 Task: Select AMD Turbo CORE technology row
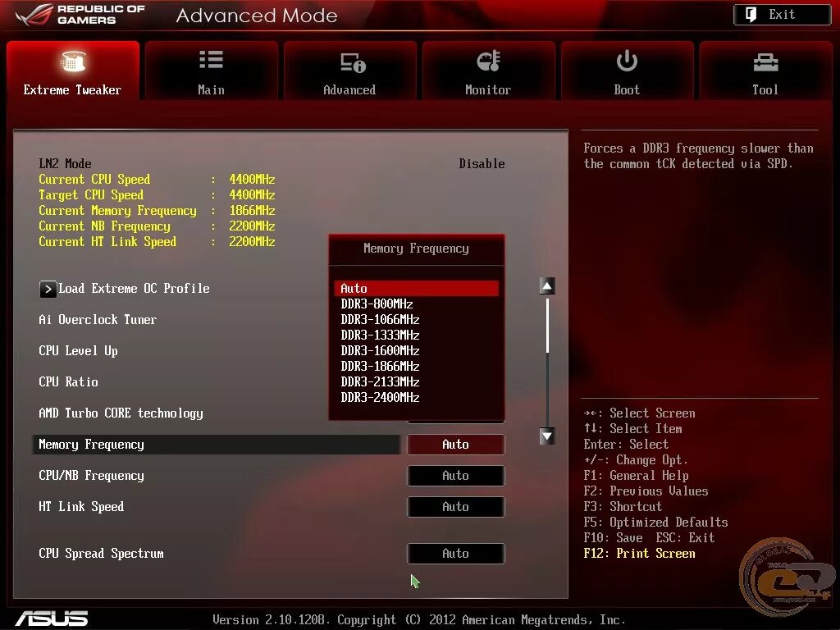pos(121,413)
